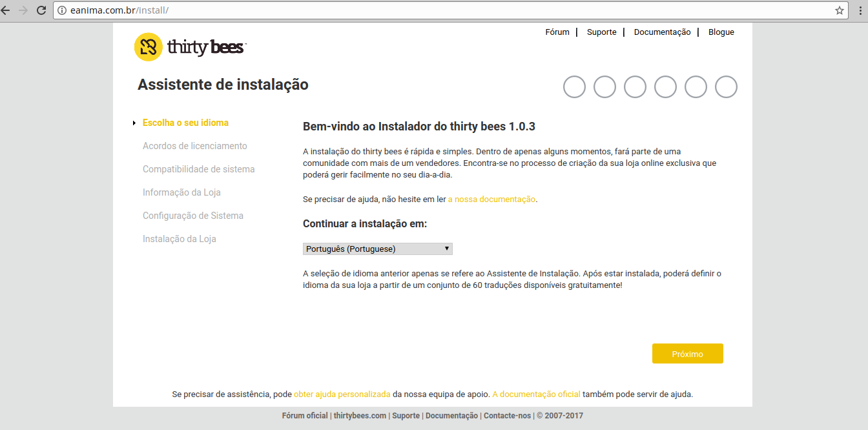The width and height of the screenshot is (868, 430).
Task: Select the Compatibilidade de sistema step
Action: (x=198, y=169)
